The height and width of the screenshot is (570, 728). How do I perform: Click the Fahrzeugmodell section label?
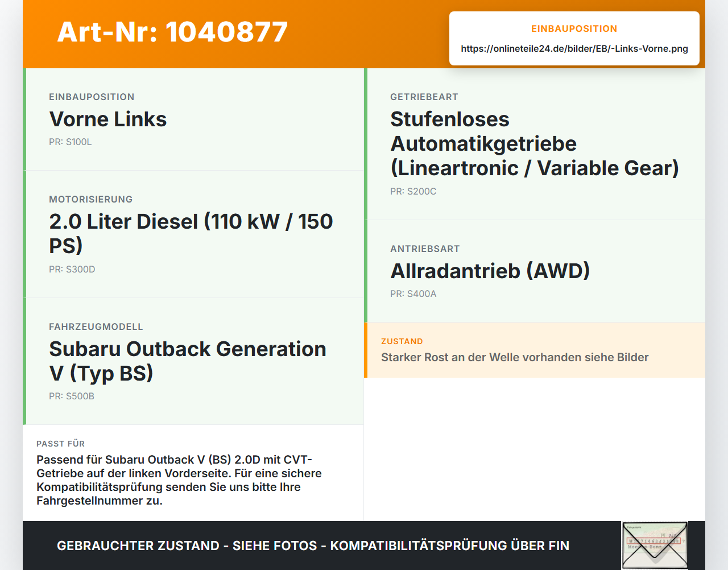[x=96, y=327]
